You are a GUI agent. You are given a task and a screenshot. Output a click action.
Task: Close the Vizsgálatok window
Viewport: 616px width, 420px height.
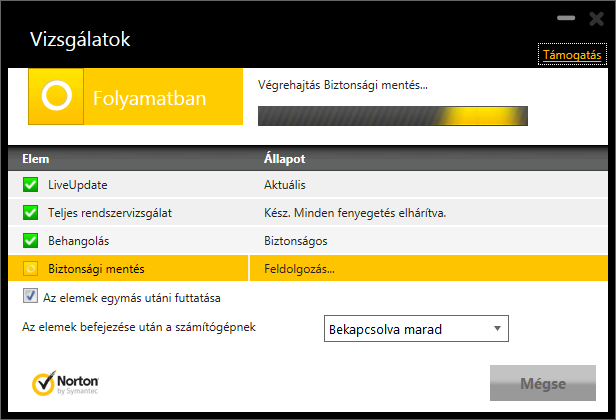click(597, 19)
